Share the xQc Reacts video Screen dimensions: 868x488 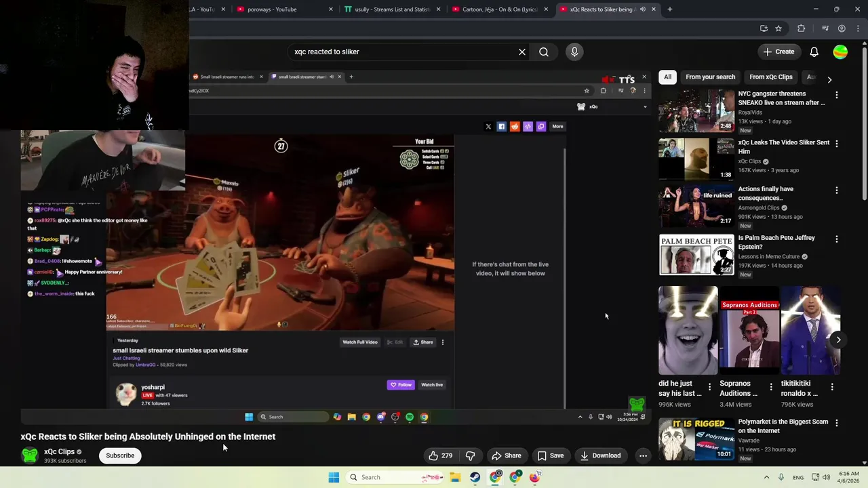point(507,455)
